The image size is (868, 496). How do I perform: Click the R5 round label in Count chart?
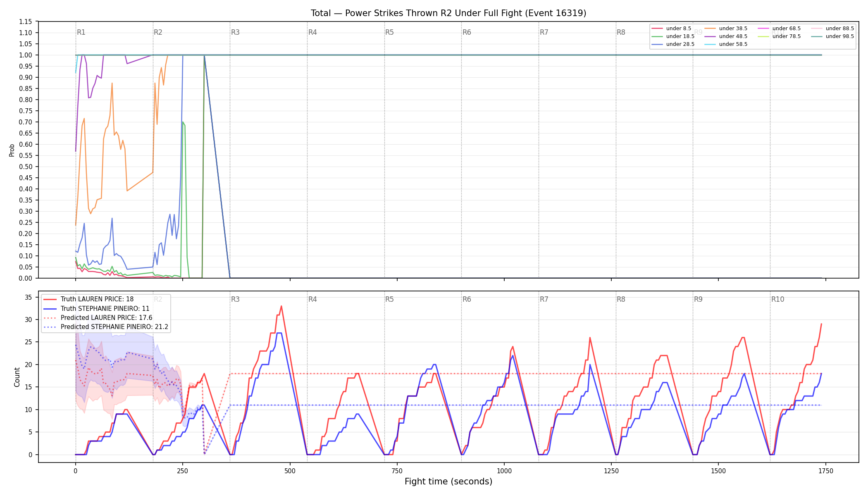[389, 299]
